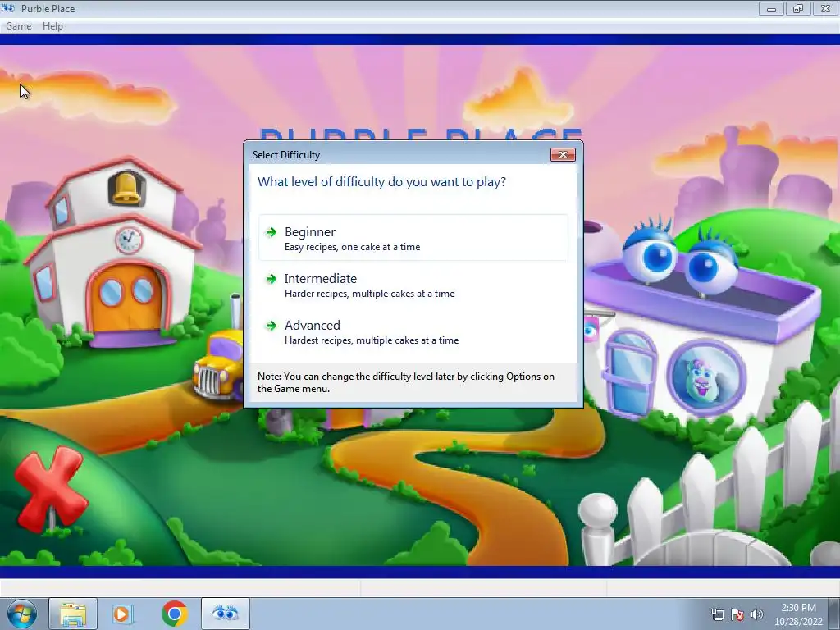Viewport: 840px width, 630px height.
Task: Click the red X exit sign
Action: 50,489
